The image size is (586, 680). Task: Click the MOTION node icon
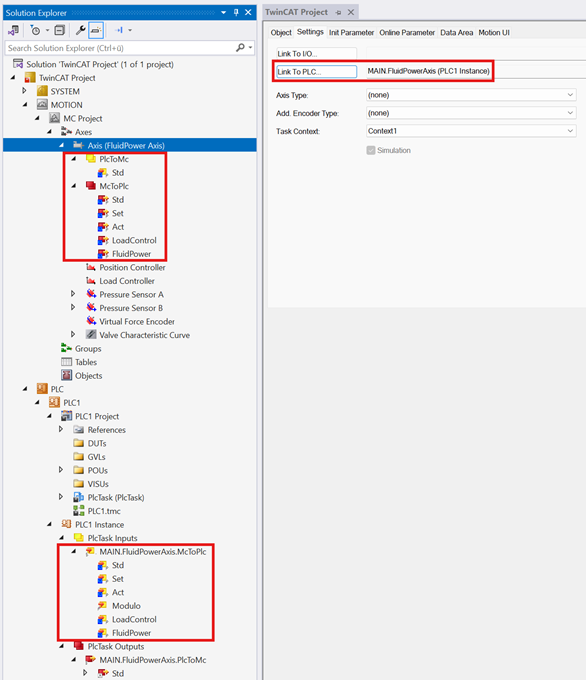pos(42,105)
